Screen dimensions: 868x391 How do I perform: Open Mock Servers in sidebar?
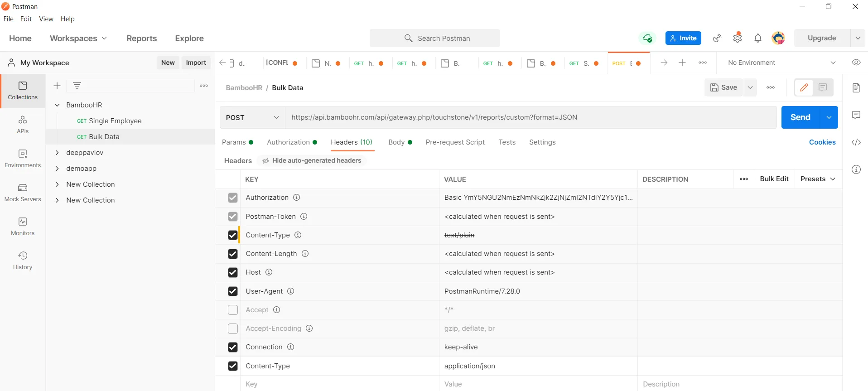click(23, 193)
